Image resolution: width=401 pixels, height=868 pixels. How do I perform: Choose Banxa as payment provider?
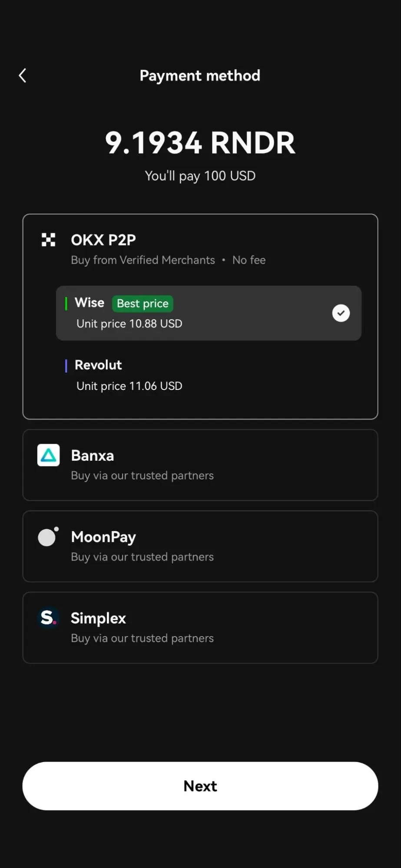pyautogui.click(x=200, y=465)
